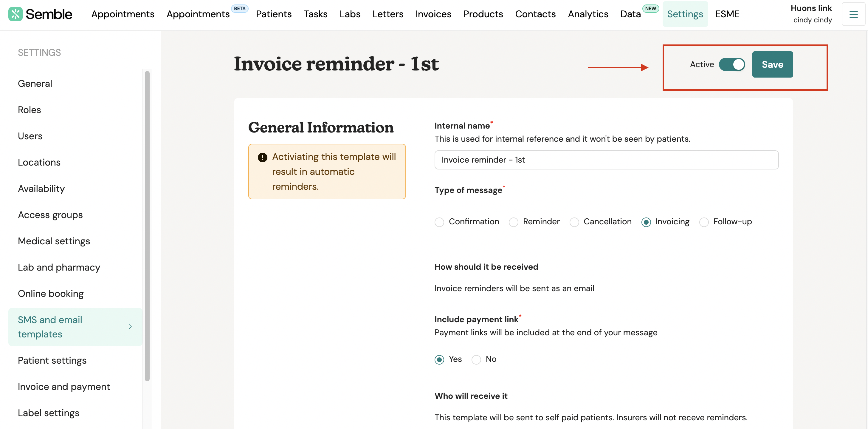
Task: Open Locations settings
Action: pyautogui.click(x=39, y=163)
